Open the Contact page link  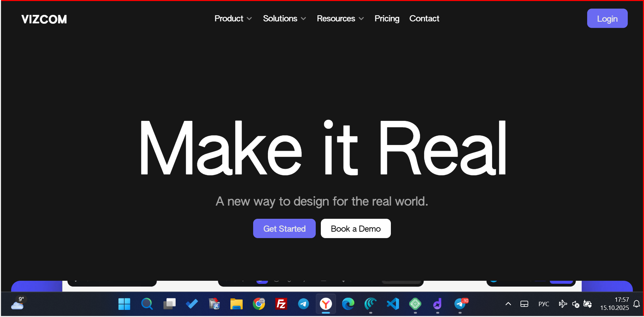click(424, 19)
